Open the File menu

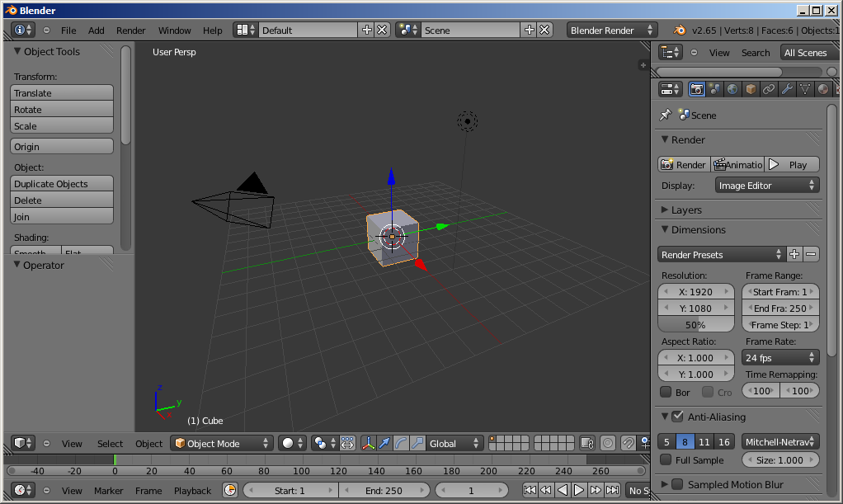[x=68, y=31]
